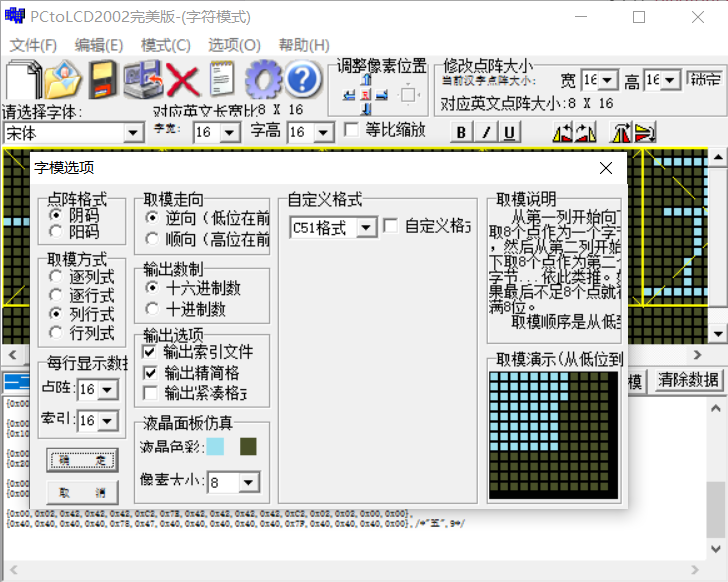Open the C51格式 dropdown
This screenshot has width=728, height=582.
pos(366,227)
